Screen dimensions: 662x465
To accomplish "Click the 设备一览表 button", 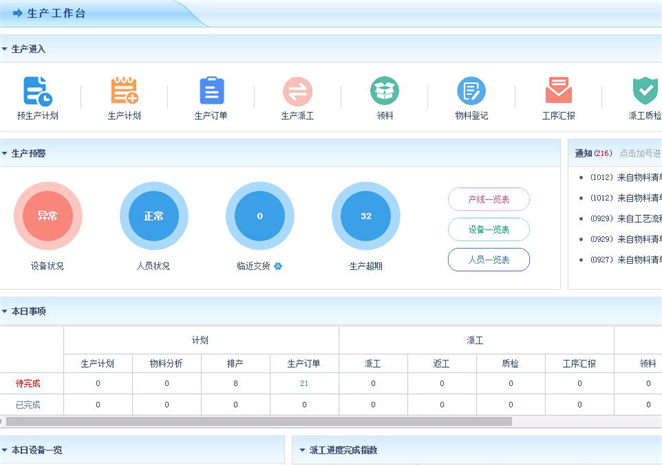I will [489, 229].
